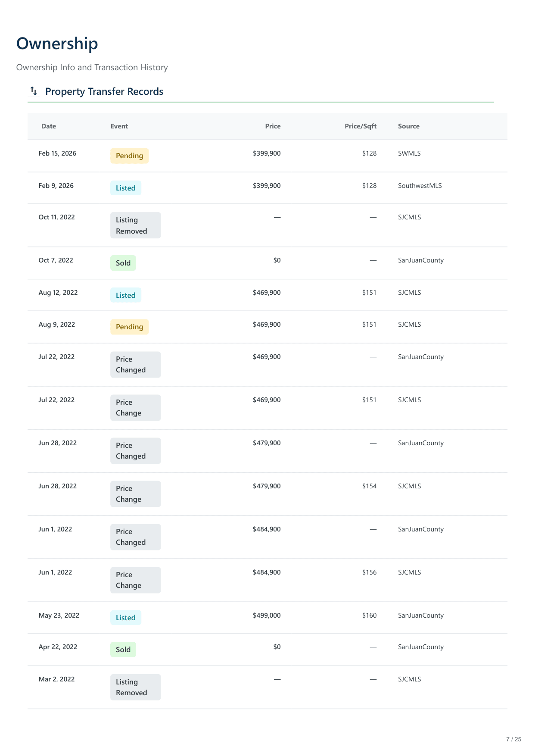
Task: Select the Listed badge for Aug 12, 2022
Action: pos(125,295)
